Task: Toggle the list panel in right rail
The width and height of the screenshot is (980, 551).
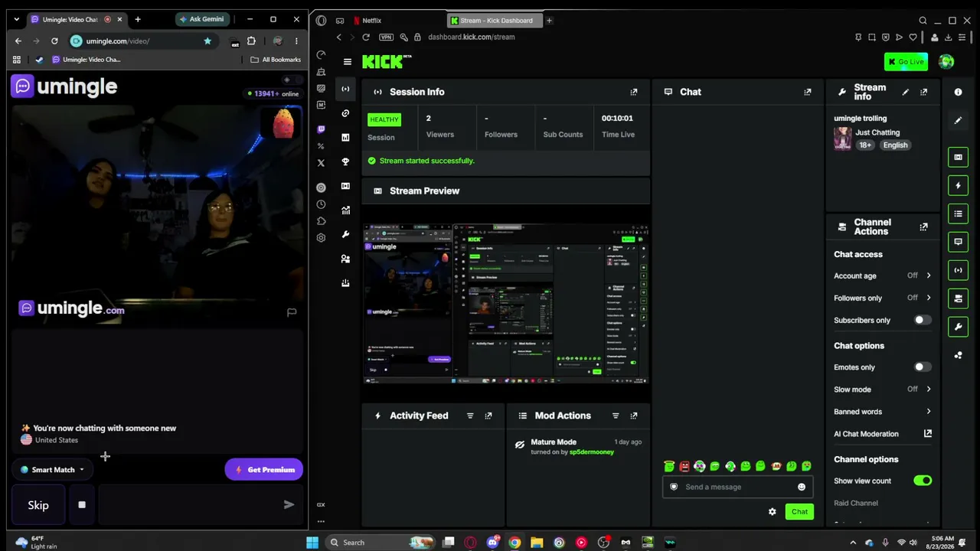Action: (958, 214)
